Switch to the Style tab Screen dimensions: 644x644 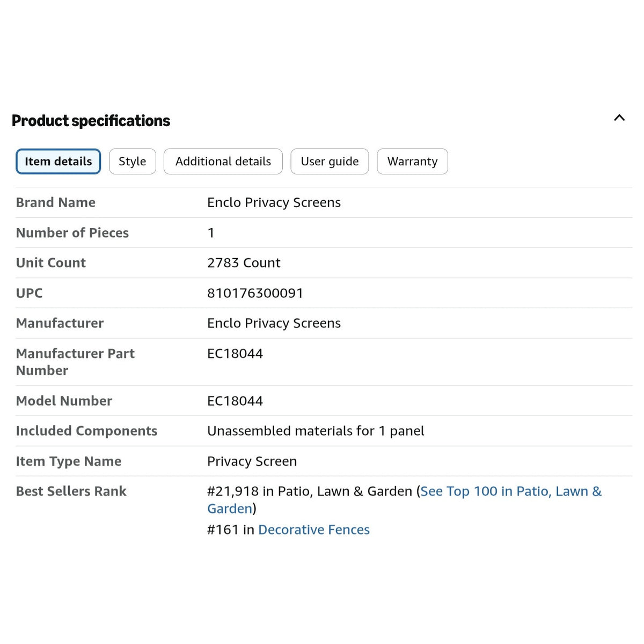pyautogui.click(x=133, y=162)
